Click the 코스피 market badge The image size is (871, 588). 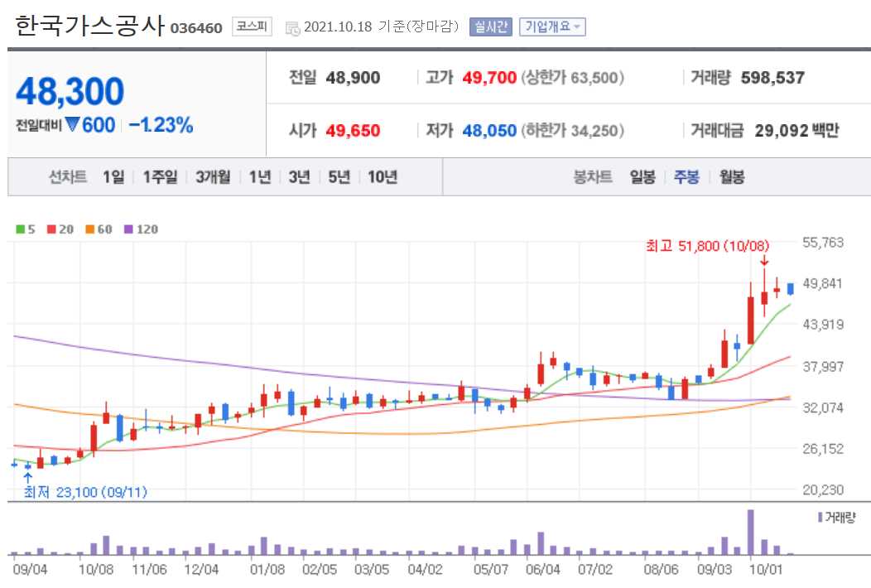coord(252,27)
